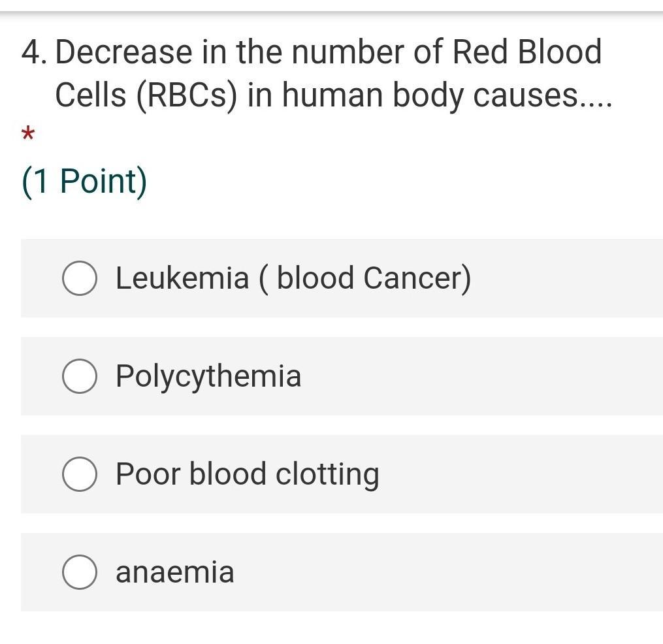Pick the Poor blood clotting radio circle
The height and width of the screenshot is (644, 663).
tap(80, 474)
